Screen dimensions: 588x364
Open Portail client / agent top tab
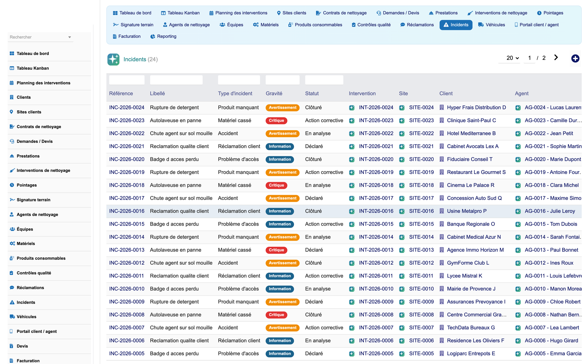click(536, 25)
